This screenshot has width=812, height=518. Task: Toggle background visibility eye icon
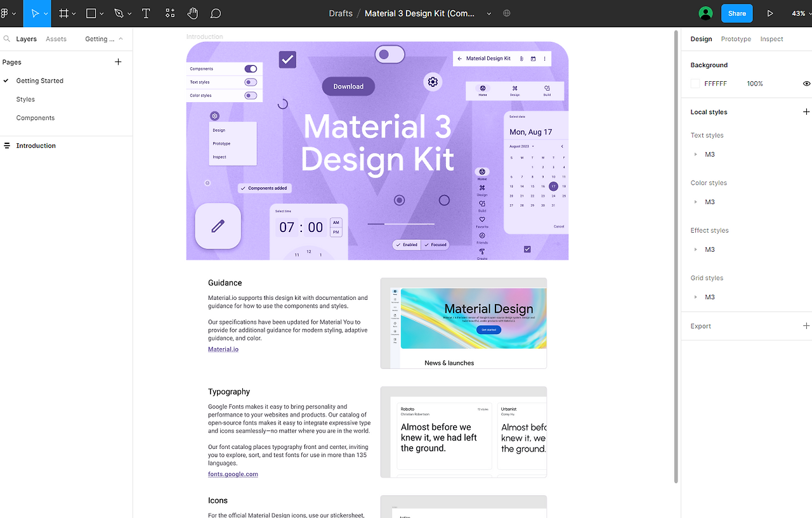click(x=806, y=84)
